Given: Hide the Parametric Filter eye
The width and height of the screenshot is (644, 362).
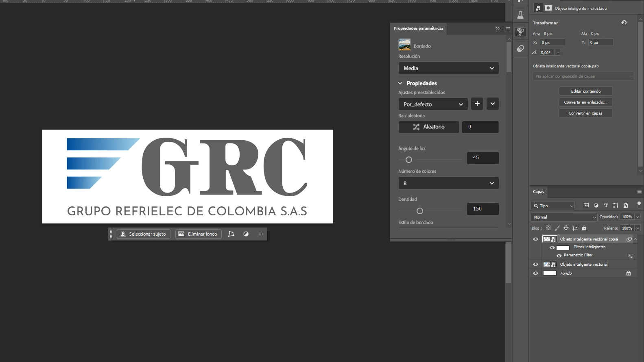Looking at the screenshot, I should [x=559, y=256].
